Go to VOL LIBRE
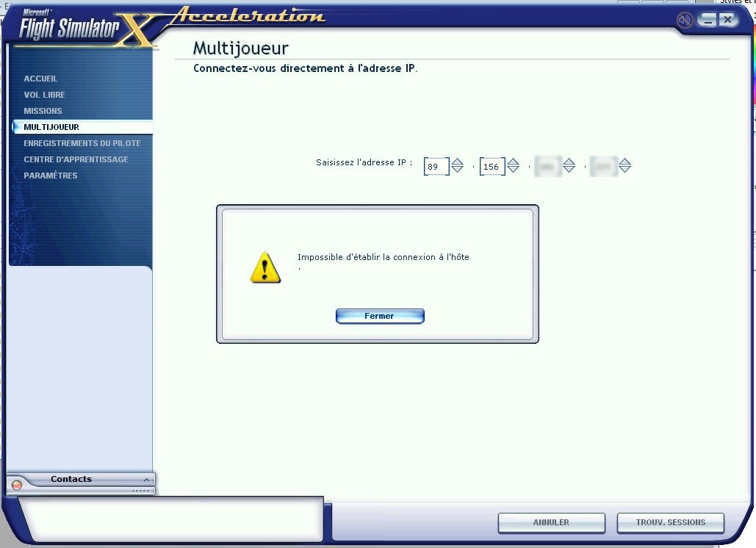Image resolution: width=756 pixels, height=548 pixels. tap(44, 95)
